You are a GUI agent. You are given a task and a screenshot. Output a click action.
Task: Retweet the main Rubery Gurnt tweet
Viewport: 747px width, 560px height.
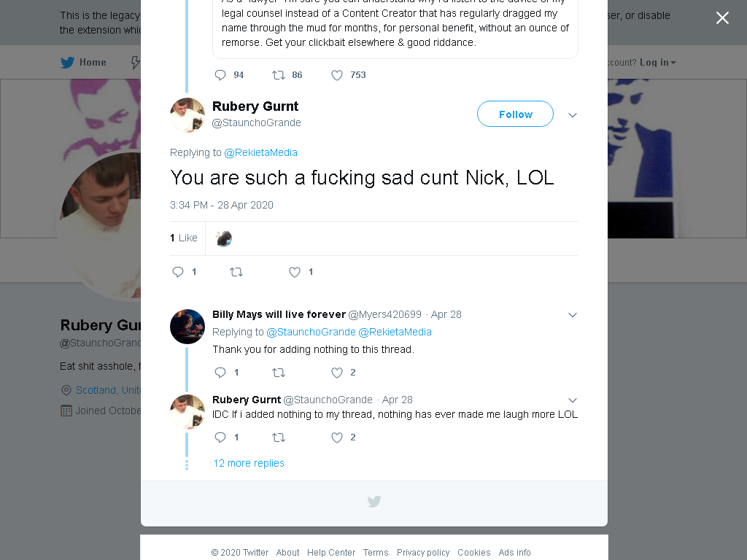tap(236, 272)
